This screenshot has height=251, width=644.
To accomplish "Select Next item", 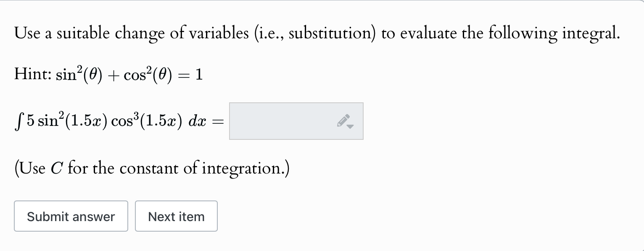I will tap(176, 216).
